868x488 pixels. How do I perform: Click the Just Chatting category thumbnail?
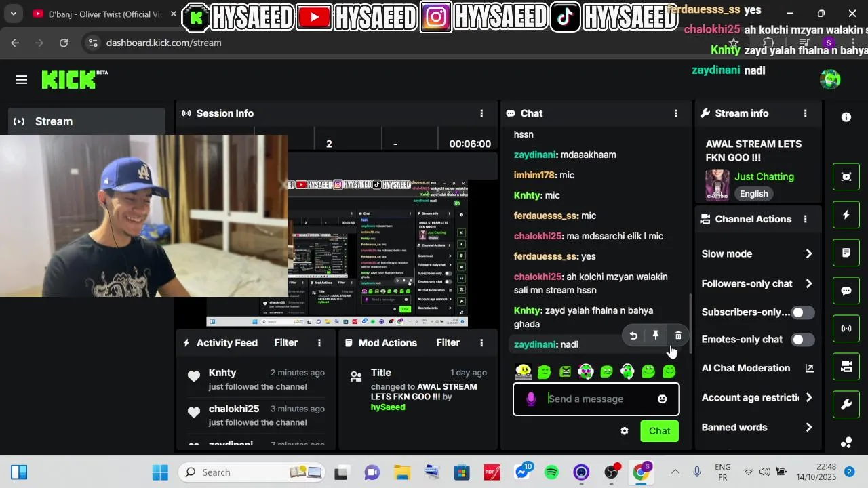click(x=717, y=185)
